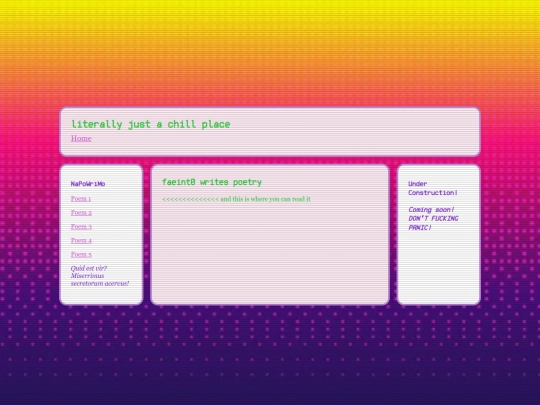Click the NaPoWriMo sidebar heading
Viewport: 540px width, 405px height.
tap(88, 184)
